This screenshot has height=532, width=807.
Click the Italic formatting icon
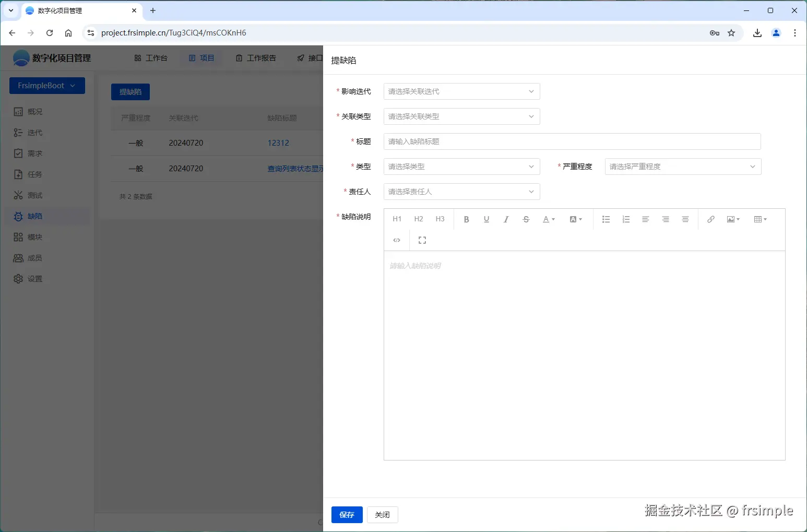(505, 219)
